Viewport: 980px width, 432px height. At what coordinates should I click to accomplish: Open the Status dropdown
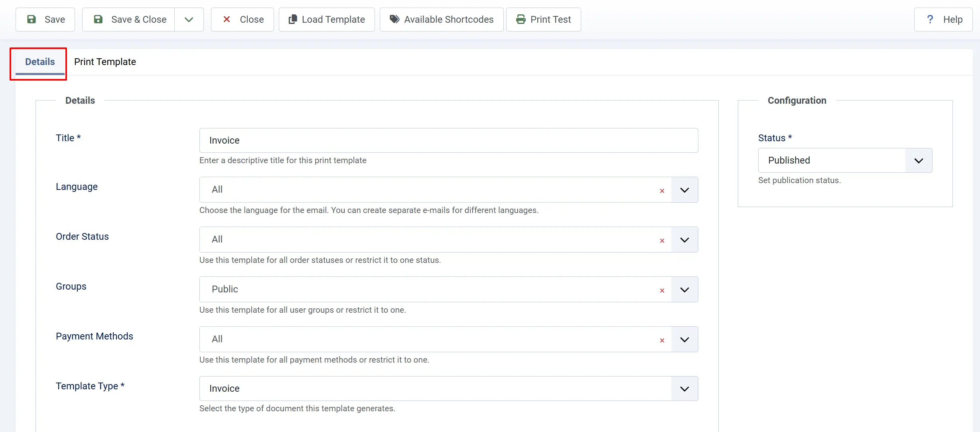pyautogui.click(x=845, y=160)
